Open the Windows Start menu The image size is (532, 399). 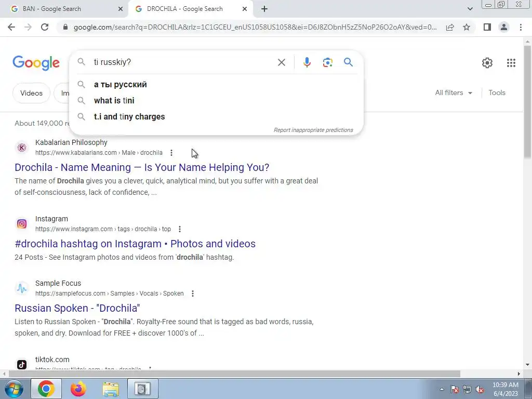click(x=14, y=389)
